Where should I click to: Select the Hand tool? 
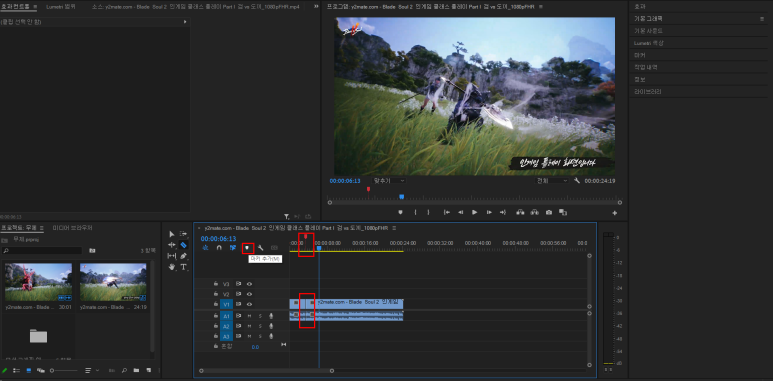[172, 267]
